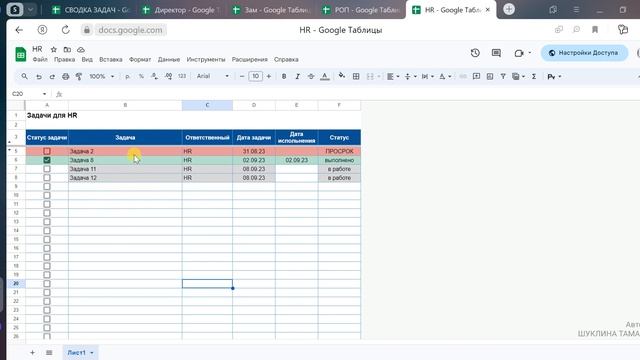This screenshot has height=360, width=640.
Task: Insert a comment from toolbar
Action: coord(476,76)
